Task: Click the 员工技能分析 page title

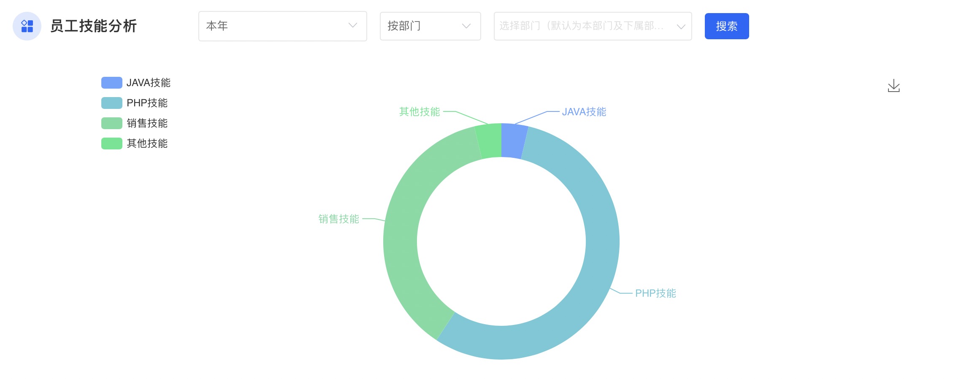Action: 93,26
